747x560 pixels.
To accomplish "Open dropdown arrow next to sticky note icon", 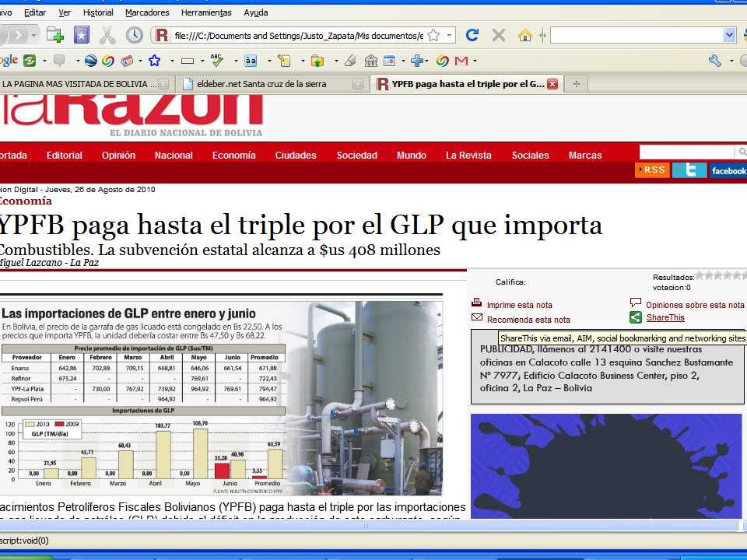I will pyautogui.click(x=303, y=61).
